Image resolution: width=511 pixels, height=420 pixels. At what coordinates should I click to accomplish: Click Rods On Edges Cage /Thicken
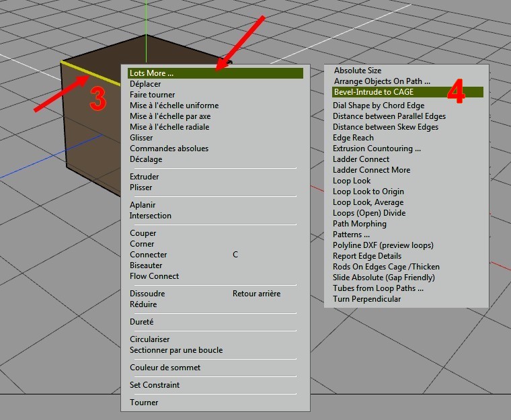386,267
